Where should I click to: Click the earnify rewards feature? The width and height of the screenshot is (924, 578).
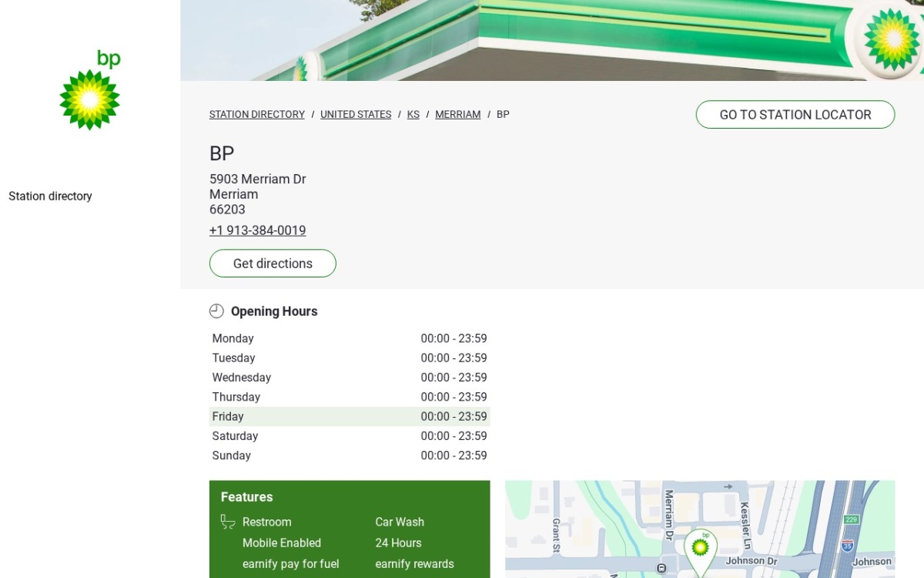(x=414, y=564)
